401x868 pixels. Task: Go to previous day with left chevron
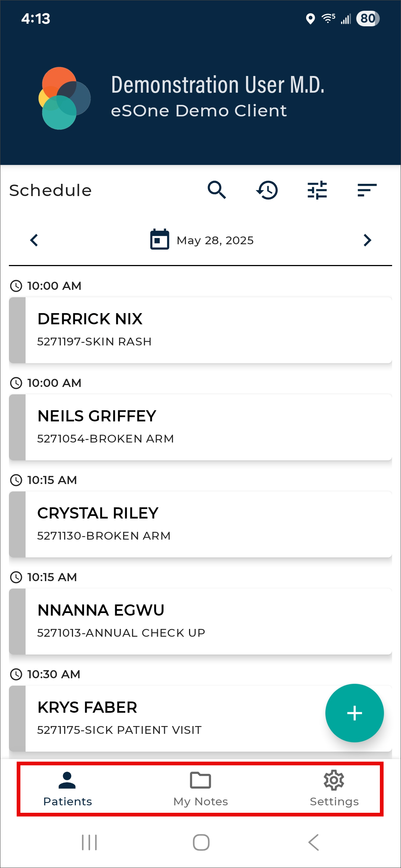point(34,240)
